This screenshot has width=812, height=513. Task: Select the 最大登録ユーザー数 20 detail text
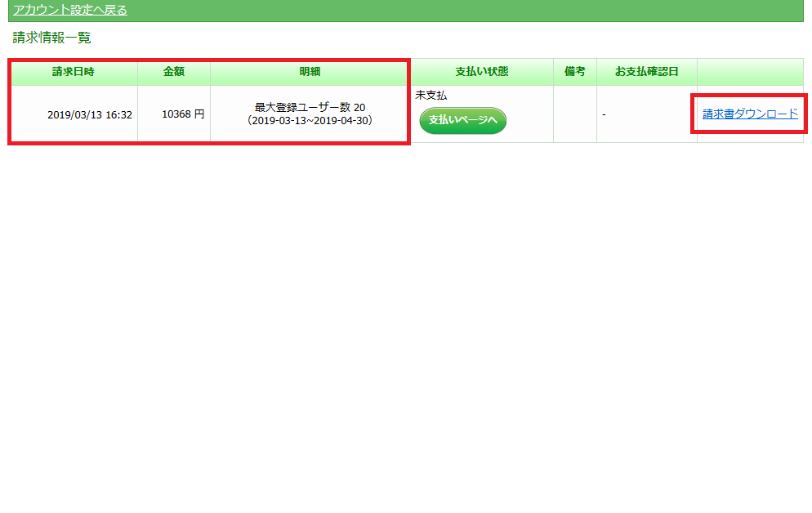[310, 107]
